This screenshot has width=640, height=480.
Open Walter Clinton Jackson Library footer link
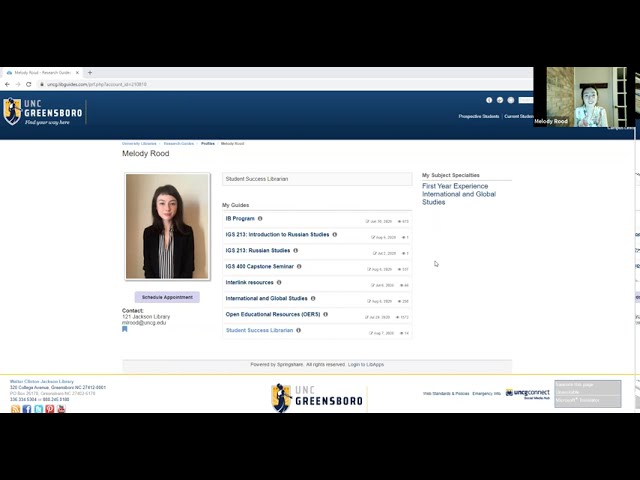pyautogui.click(x=42, y=381)
